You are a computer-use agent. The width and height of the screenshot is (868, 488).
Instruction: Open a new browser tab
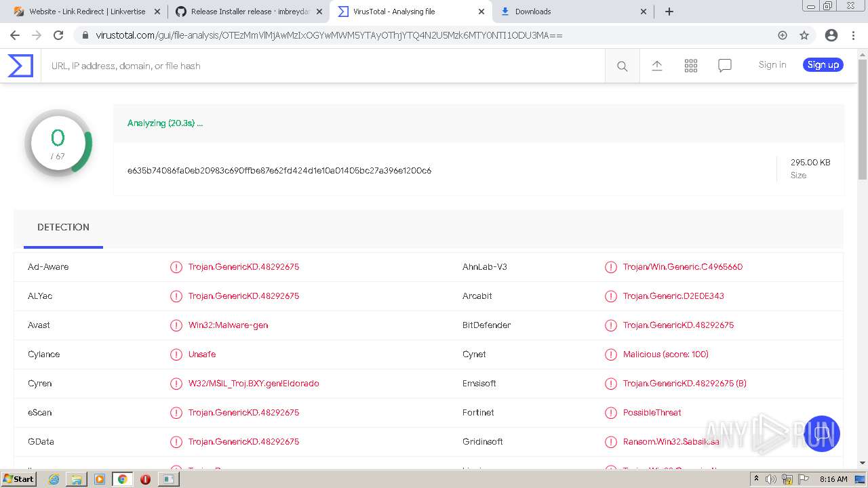coord(669,12)
